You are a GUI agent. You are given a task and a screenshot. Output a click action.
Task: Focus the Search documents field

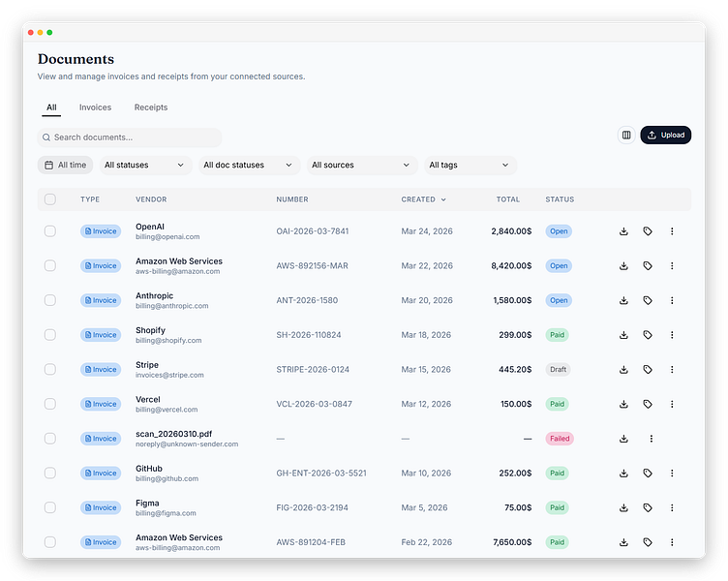(130, 138)
